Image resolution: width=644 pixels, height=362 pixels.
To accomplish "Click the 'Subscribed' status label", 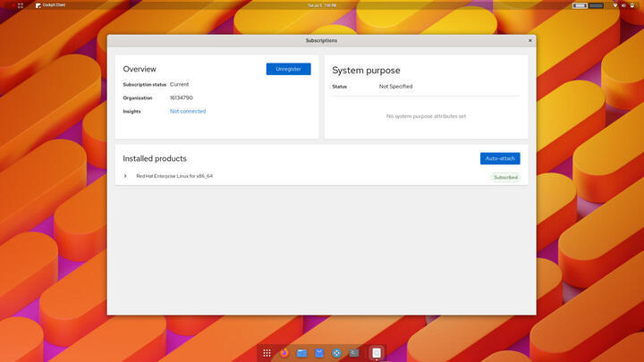I will pyautogui.click(x=505, y=177).
